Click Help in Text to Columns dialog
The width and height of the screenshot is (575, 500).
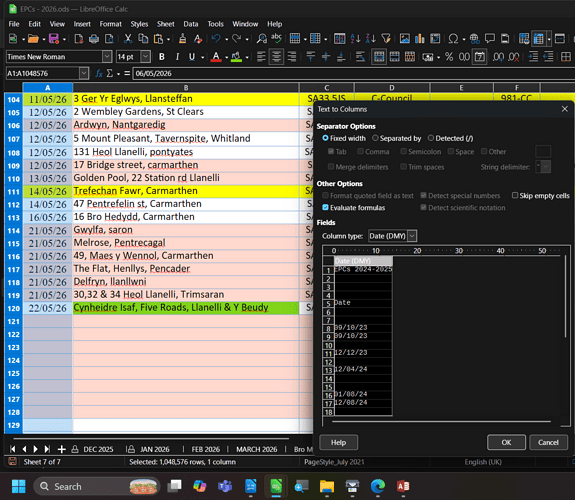tap(338, 442)
